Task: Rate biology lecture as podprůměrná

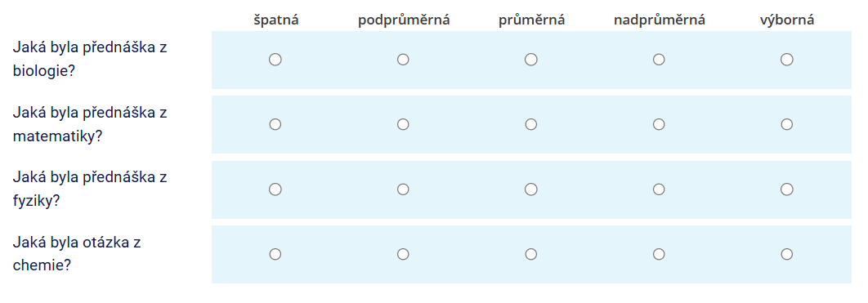Action: click(x=403, y=59)
